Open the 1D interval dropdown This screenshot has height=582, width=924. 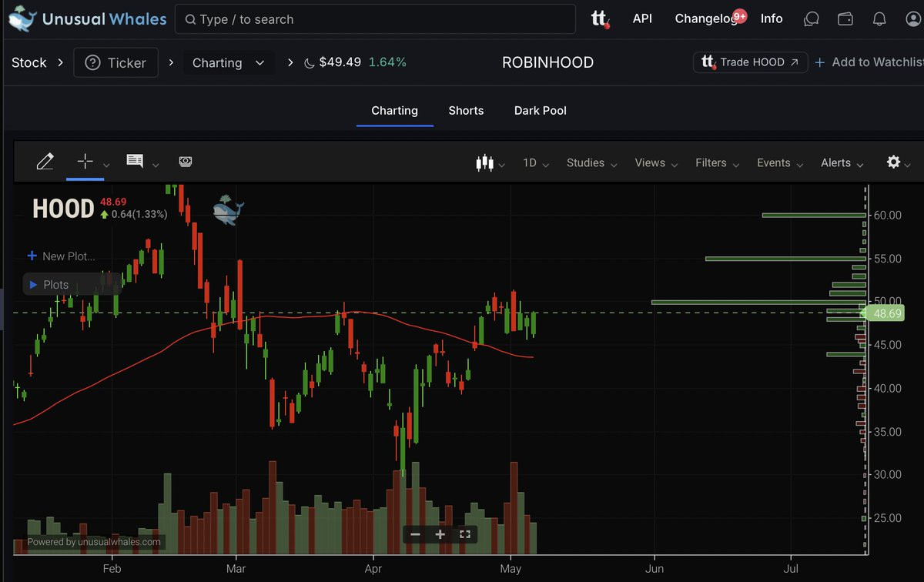tap(536, 163)
